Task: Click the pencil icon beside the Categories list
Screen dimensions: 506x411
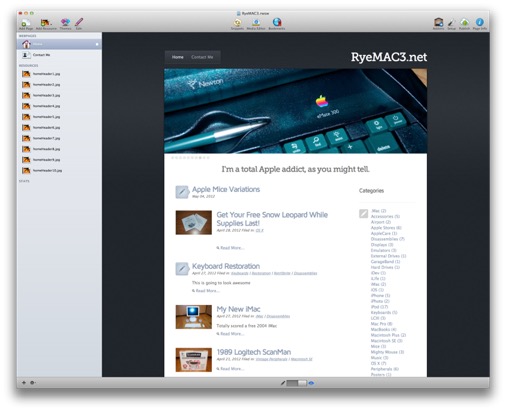Action: tap(364, 213)
